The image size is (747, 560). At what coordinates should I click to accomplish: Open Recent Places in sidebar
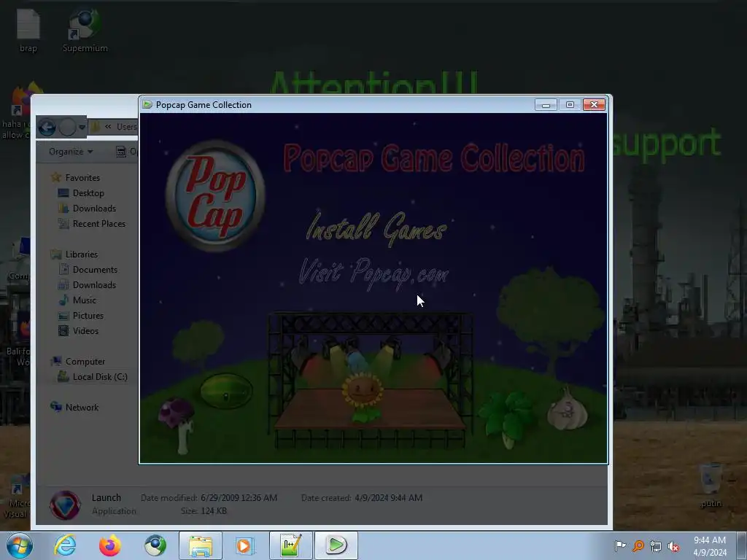click(x=91, y=223)
